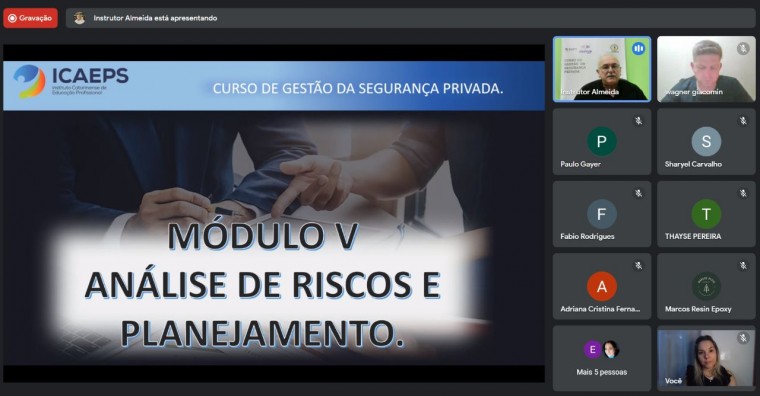Open the 'Mais 5 pessoas' participants tile
Image resolution: width=760 pixels, height=396 pixels.
(x=602, y=358)
